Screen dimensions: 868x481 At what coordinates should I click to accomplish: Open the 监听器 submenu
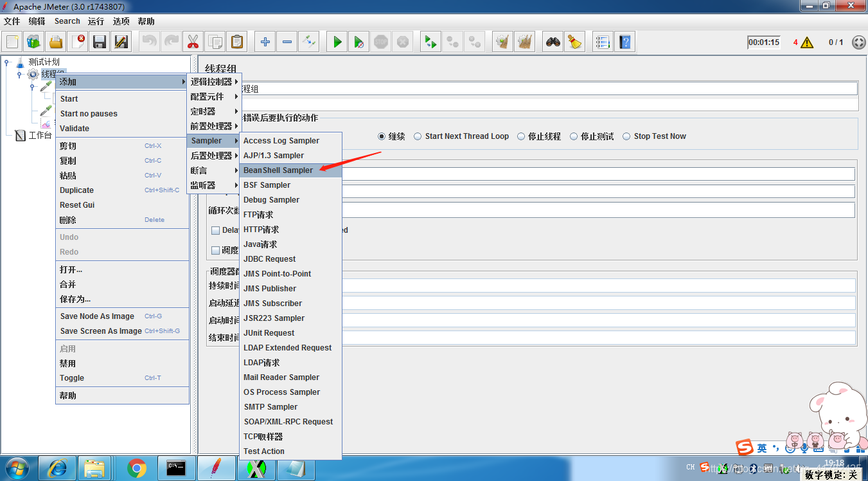[214, 185]
